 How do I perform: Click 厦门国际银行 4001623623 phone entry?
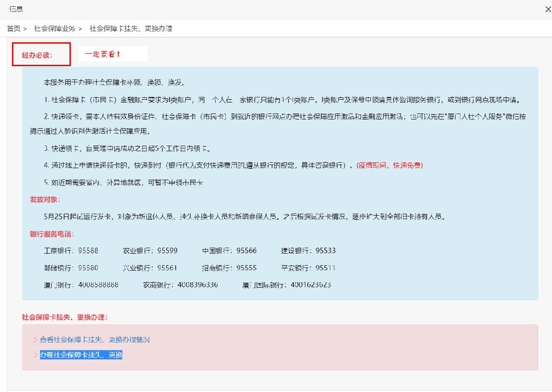click(286, 285)
